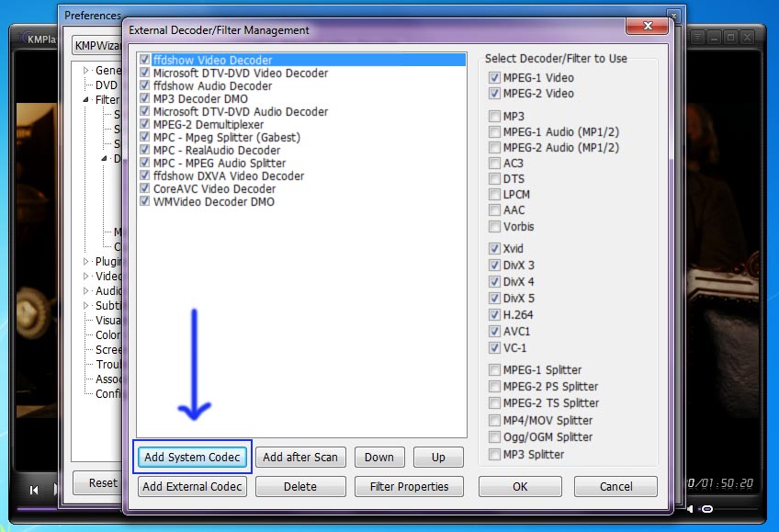Enable Ogg/OGM Splitter checkbox
The image size is (779, 532).
(x=494, y=437)
